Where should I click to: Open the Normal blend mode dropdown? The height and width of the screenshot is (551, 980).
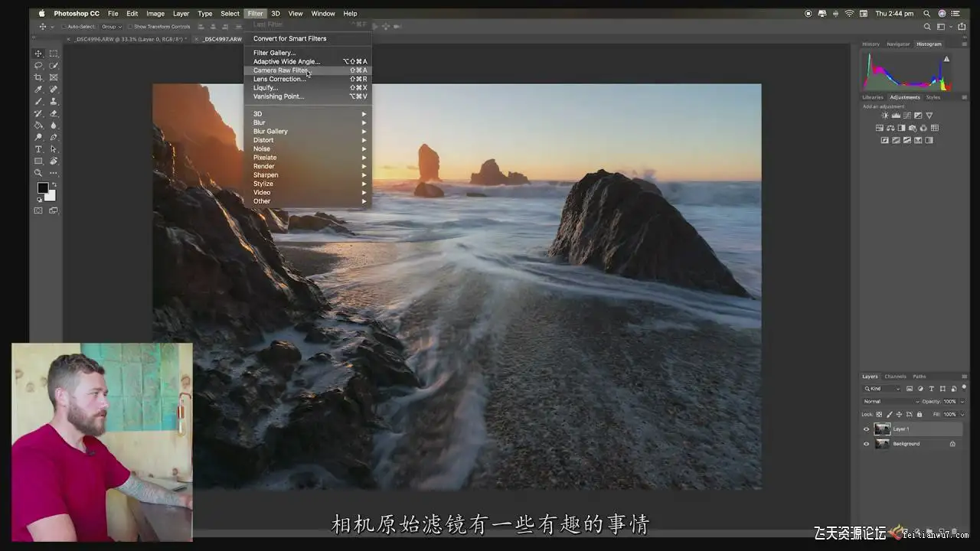coord(890,401)
